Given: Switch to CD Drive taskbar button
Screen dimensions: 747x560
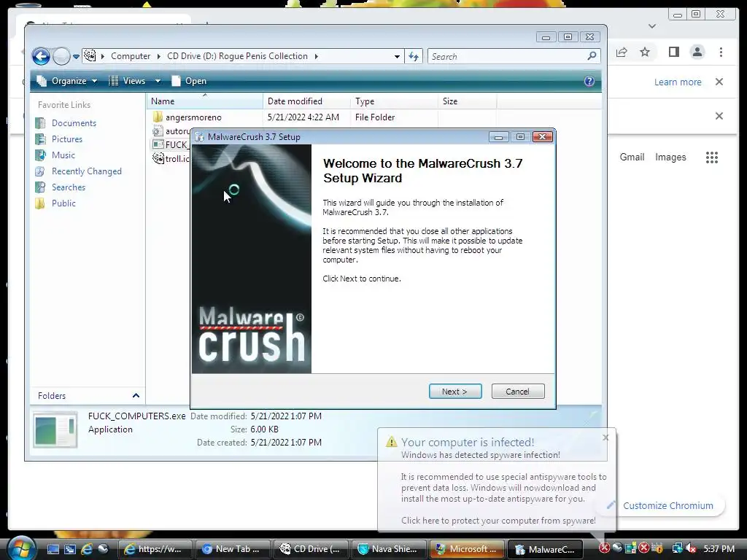Looking at the screenshot, I should 311,549.
